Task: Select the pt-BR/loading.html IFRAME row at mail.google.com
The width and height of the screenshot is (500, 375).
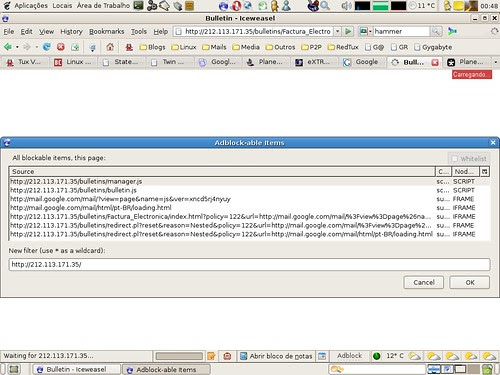Action: pyautogui.click(x=249, y=208)
